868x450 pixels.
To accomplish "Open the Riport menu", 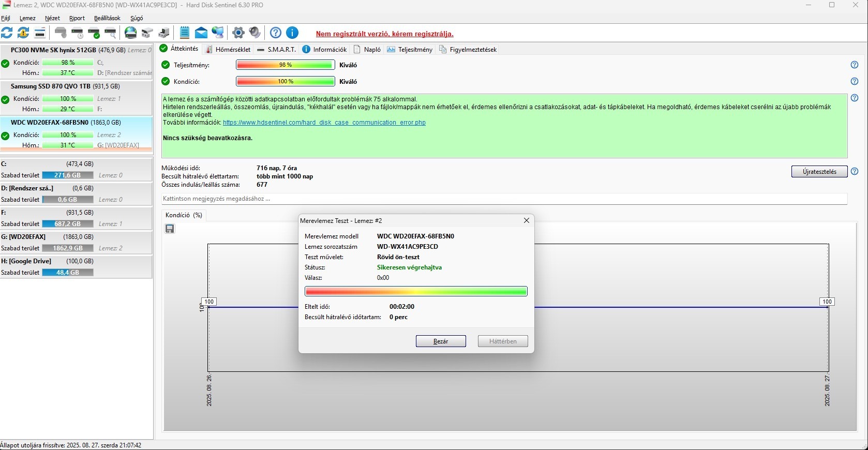I will (77, 18).
